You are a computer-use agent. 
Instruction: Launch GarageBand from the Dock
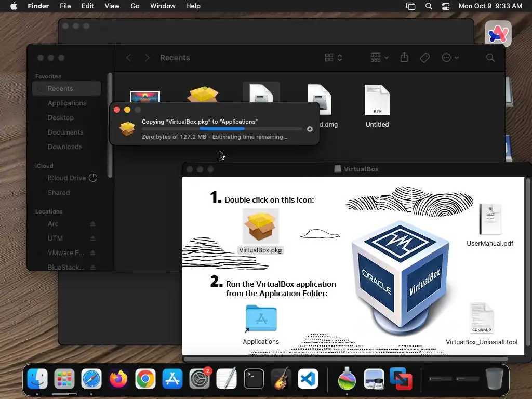(281, 378)
